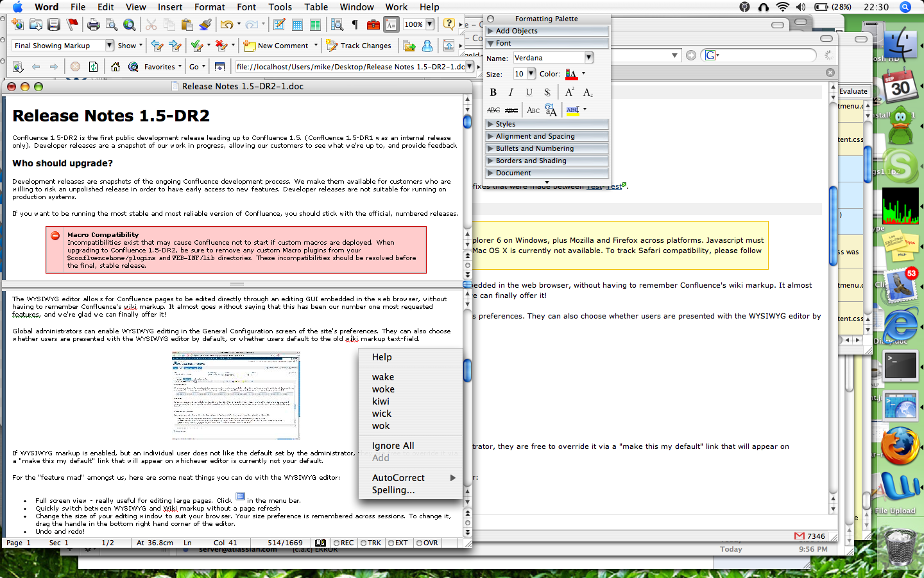Choose Spelling... in context menu
The height and width of the screenshot is (578, 924).
(x=411, y=490)
